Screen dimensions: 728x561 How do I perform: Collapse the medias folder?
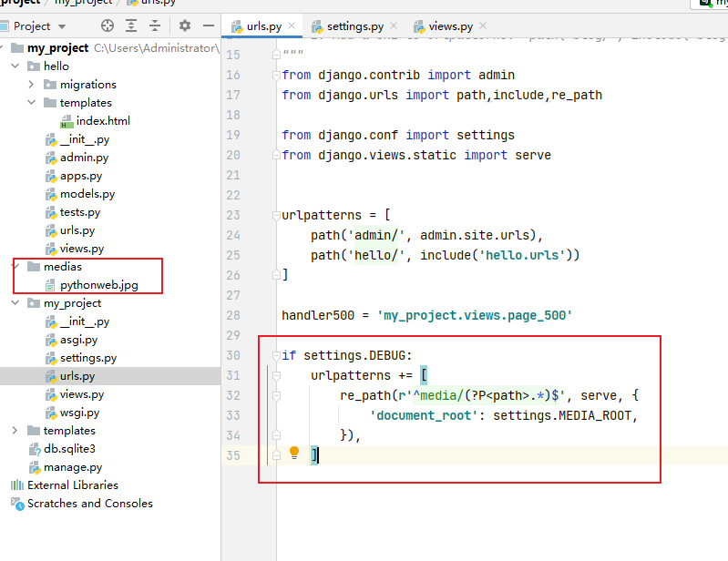(x=16, y=266)
